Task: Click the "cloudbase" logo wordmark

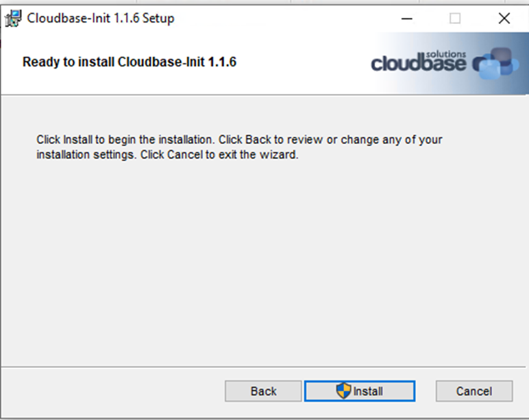Action: (418, 64)
